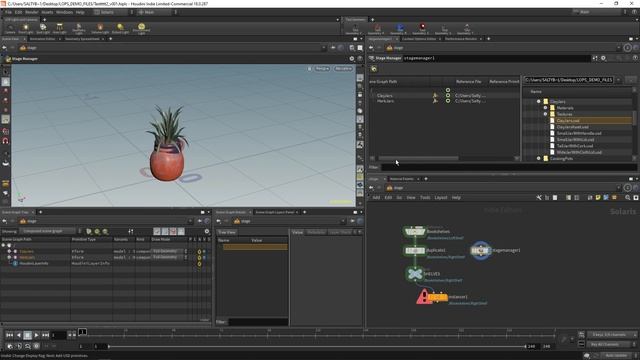Toggle the ClayJars row green load circle
The width and height of the screenshot is (640, 360).
click(x=448, y=96)
